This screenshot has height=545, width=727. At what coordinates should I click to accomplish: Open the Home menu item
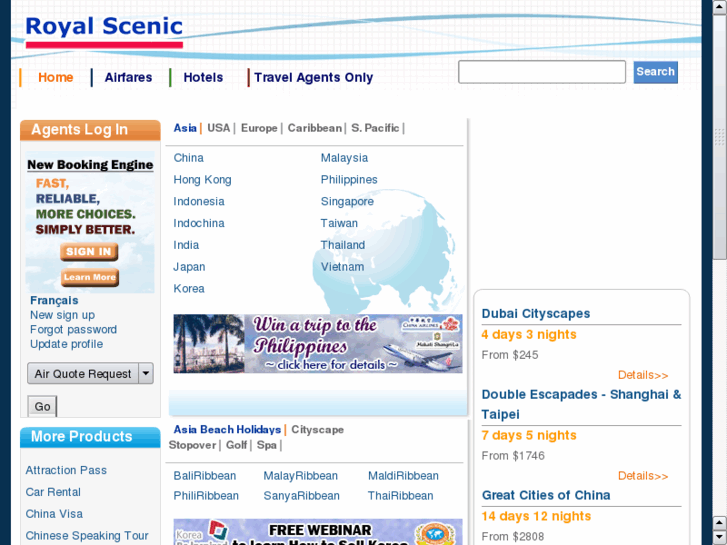point(56,77)
